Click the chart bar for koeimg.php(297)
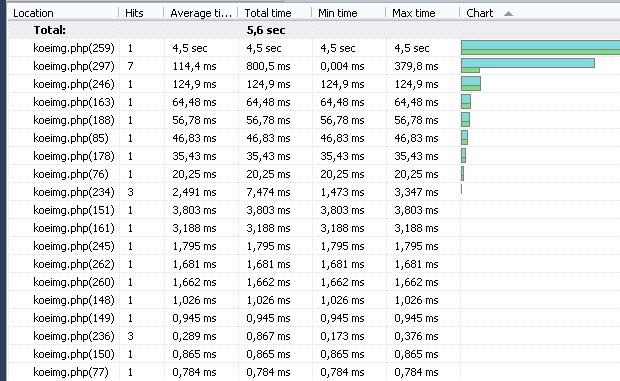 point(528,65)
